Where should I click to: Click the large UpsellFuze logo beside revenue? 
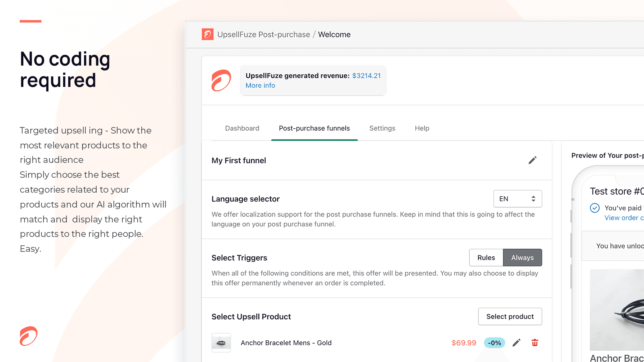tap(221, 80)
